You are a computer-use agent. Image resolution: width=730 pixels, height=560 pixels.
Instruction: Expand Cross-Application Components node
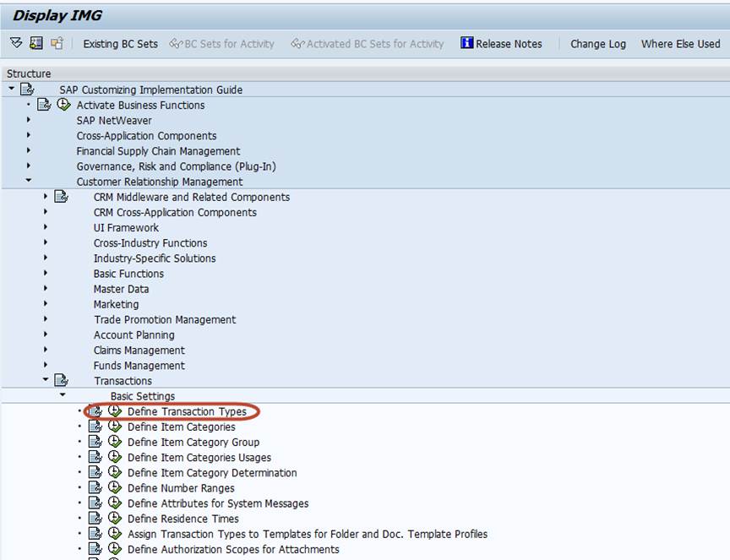(29, 135)
